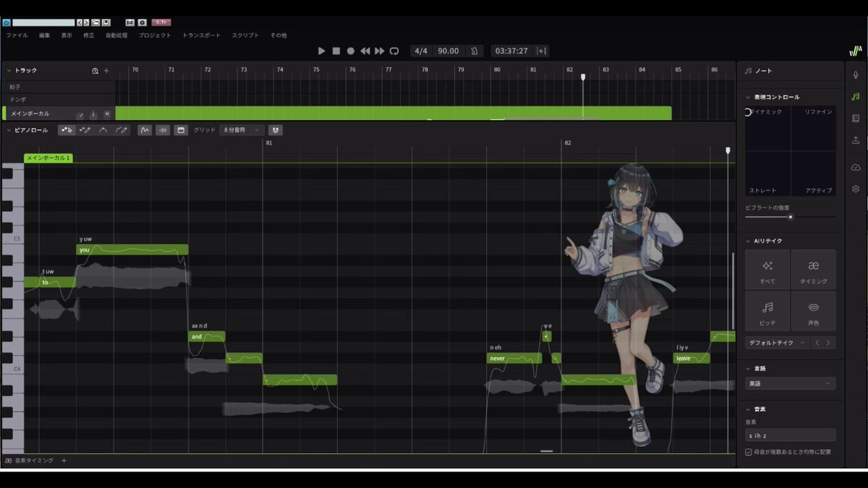Click the 声色 retake button
The height and width of the screenshot is (488, 868).
coord(814,311)
